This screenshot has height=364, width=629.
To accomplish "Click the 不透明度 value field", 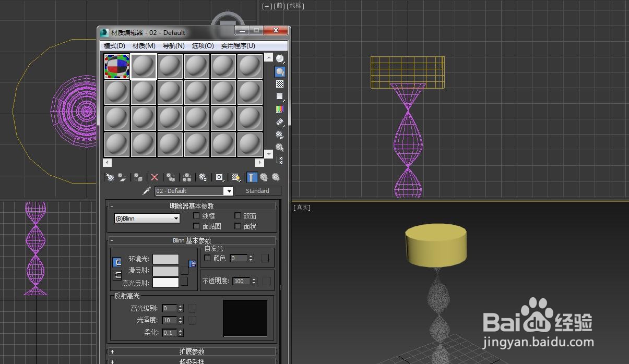I will pyautogui.click(x=241, y=281).
